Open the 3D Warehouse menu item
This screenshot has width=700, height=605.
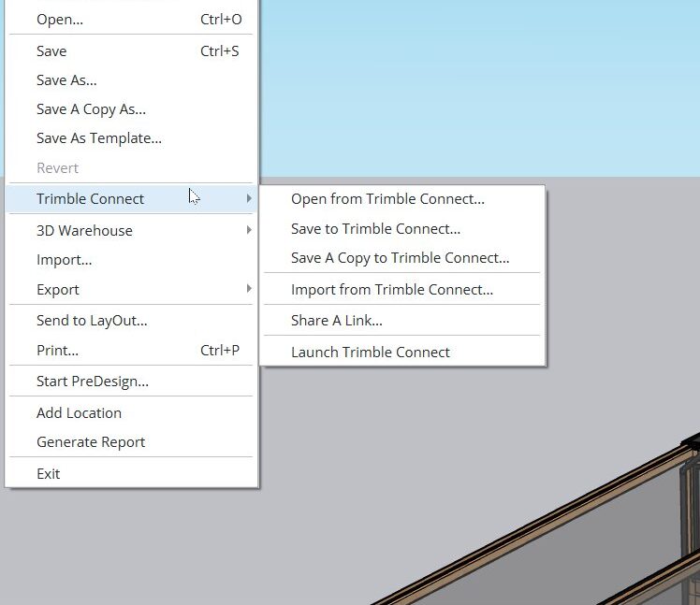(131, 231)
